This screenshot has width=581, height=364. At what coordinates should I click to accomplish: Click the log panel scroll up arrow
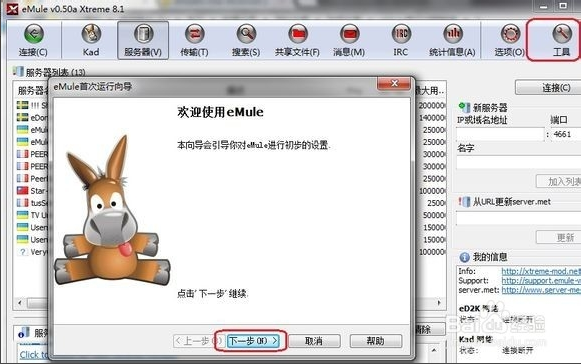(x=434, y=350)
